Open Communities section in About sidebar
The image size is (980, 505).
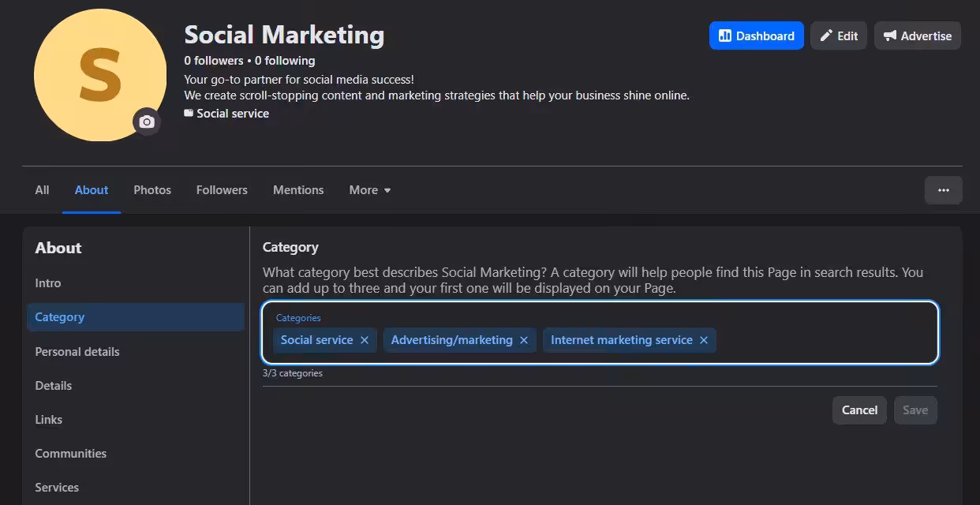coord(70,454)
